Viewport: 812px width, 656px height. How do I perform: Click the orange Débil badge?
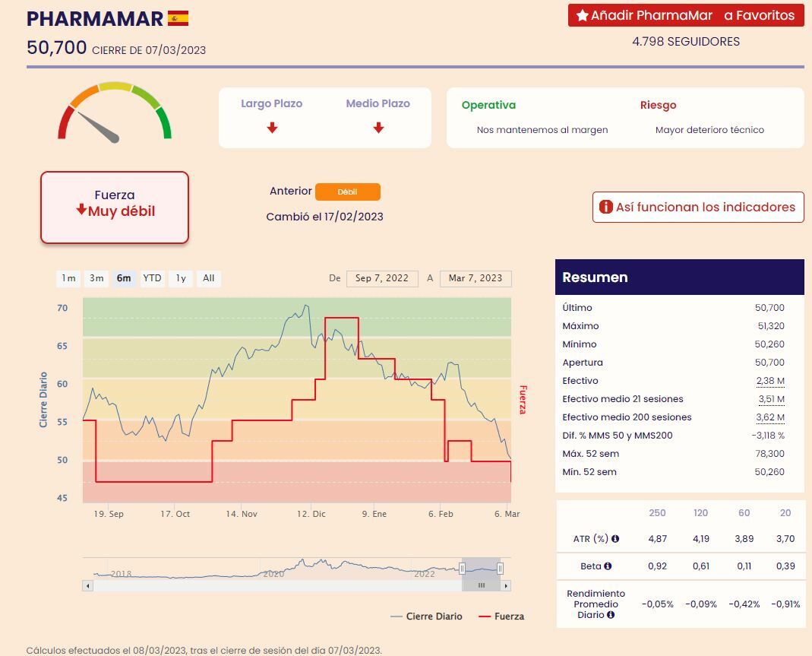point(347,192)
